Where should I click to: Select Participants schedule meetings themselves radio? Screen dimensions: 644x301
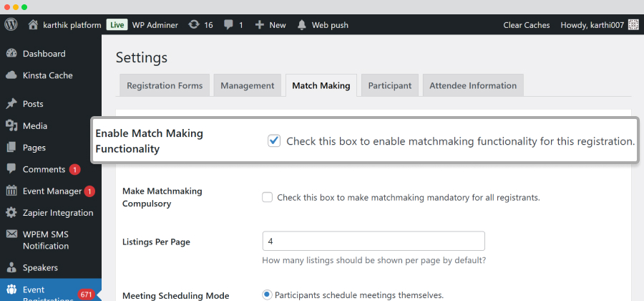click(x=268, y=295)
